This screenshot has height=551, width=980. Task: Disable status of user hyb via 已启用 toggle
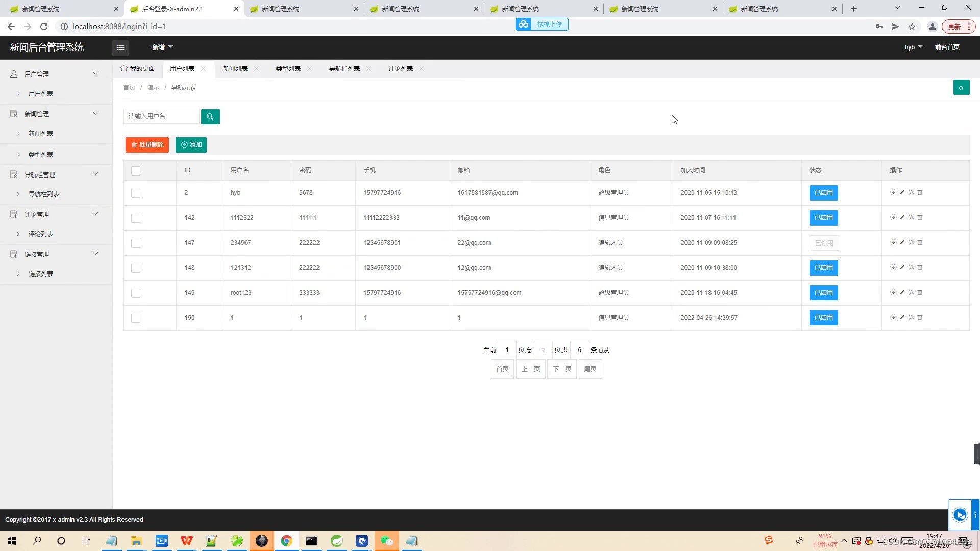tap(823, 192)
